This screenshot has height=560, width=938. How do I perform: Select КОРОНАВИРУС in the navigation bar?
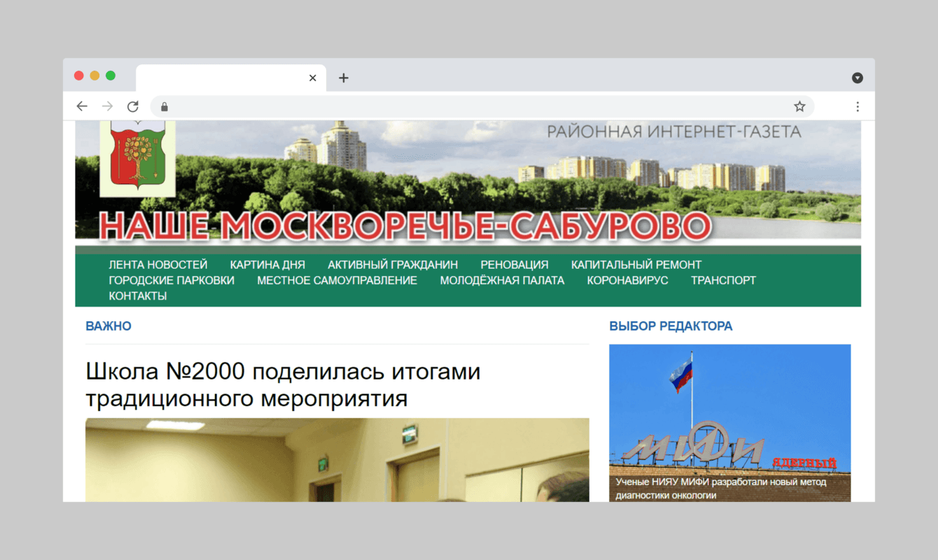coord(627,279)
